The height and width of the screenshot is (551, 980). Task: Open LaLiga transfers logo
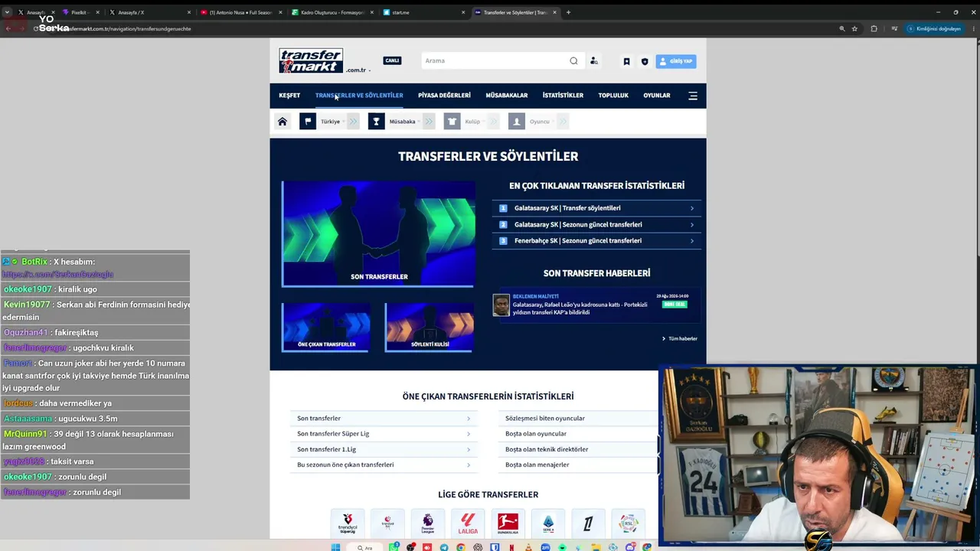pyautogui.click(x=468, y=523)
